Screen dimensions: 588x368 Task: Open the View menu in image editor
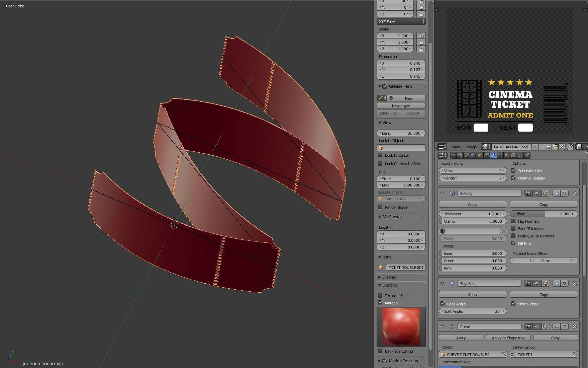456,147
